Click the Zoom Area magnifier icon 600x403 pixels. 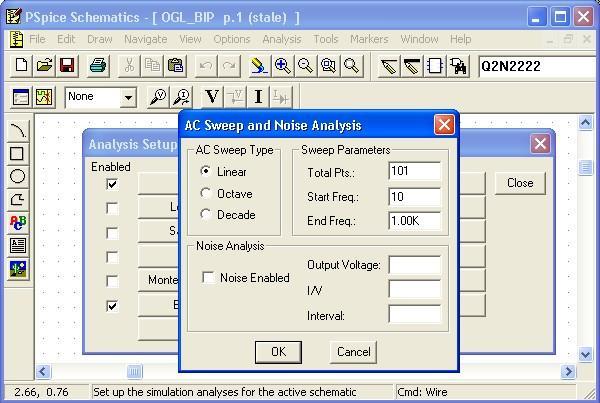328,65
